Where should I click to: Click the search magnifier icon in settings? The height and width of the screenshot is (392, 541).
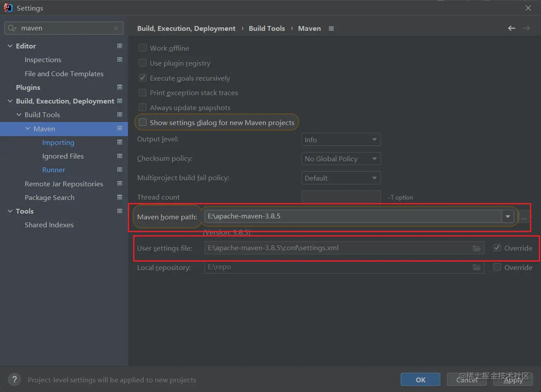(x=12, y=28)
